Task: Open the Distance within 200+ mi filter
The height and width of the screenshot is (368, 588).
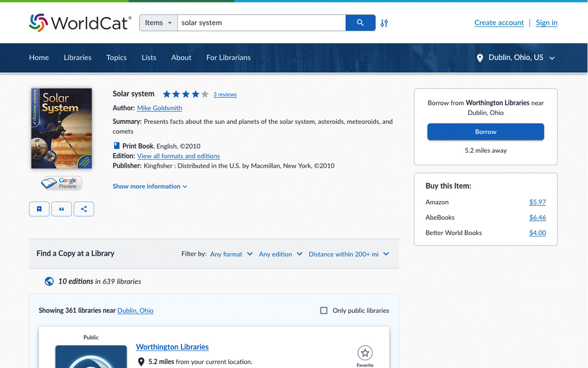Action: [x=349, y=254]
